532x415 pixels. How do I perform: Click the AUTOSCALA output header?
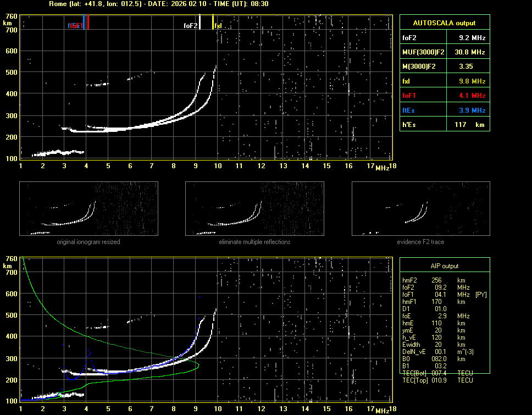[x=444, y=23]
